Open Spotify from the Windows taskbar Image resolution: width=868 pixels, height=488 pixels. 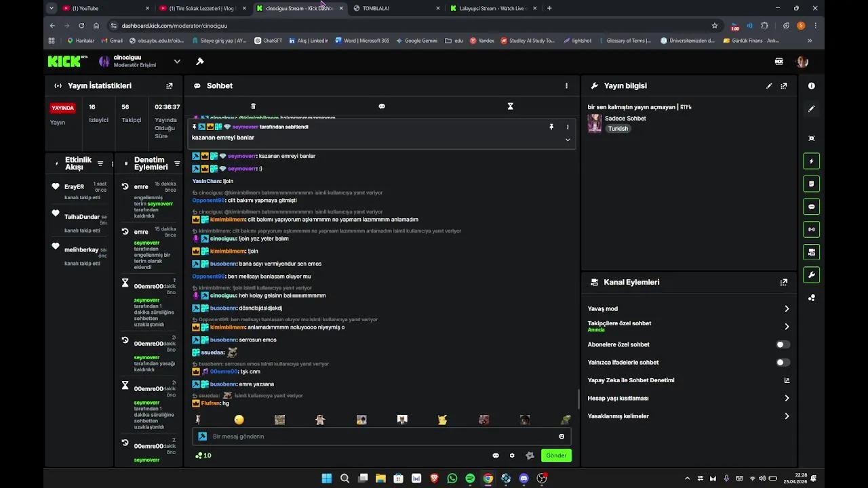click(470, 479)
